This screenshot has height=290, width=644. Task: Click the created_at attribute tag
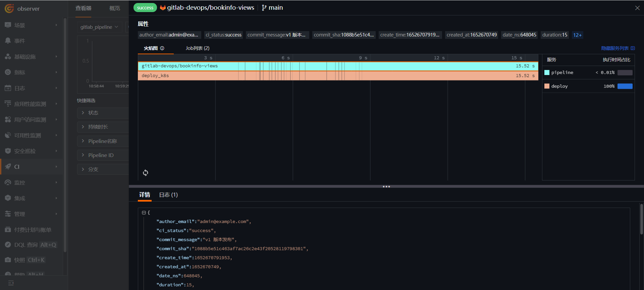tap(472, 35)
